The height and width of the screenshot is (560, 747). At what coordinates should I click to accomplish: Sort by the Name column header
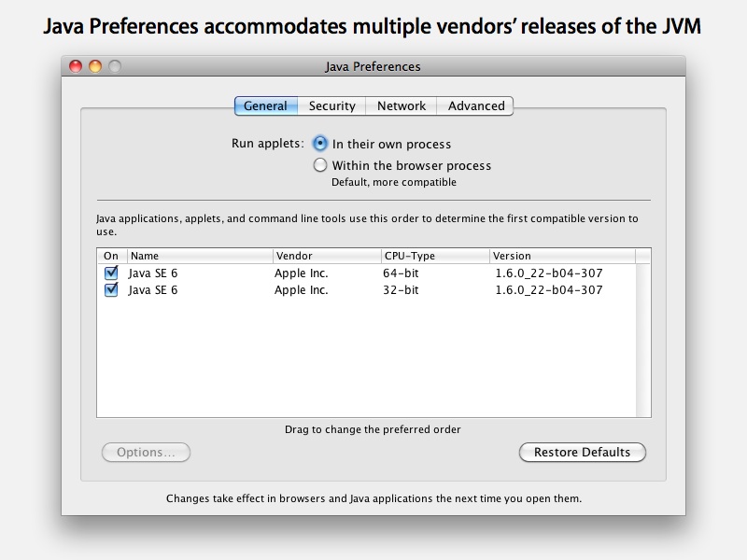click(200, 256)
